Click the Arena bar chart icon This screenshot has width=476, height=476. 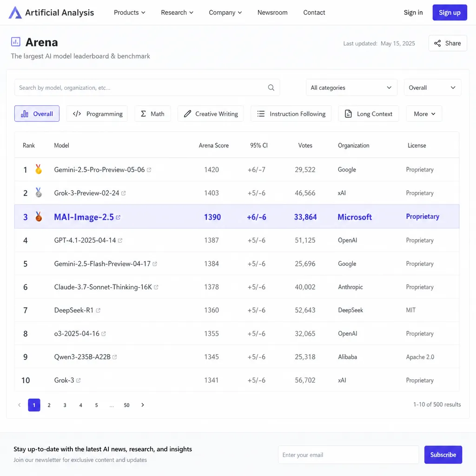click(16, 42)
